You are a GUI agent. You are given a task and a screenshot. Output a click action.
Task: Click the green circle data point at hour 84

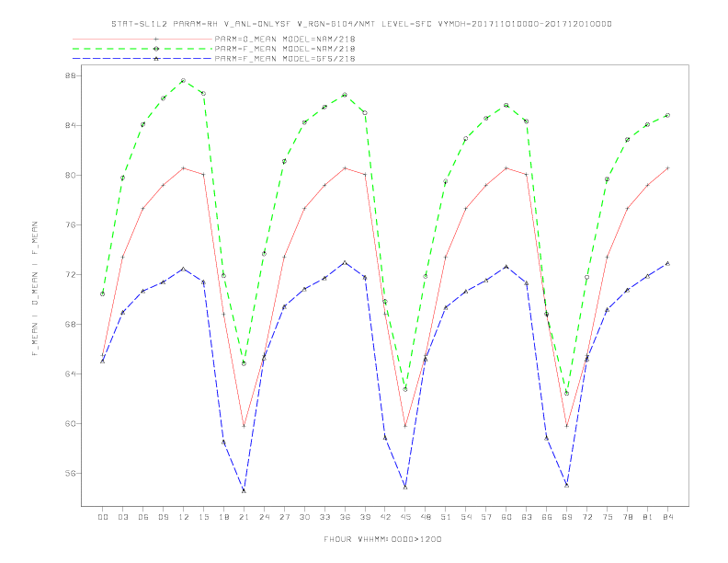[667, 115]
